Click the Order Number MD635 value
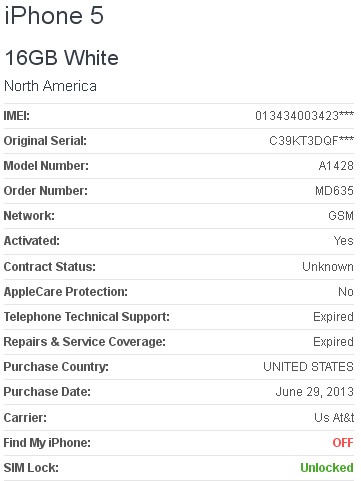The width and height of the screenshot is (361, 481). click(334, 191)
